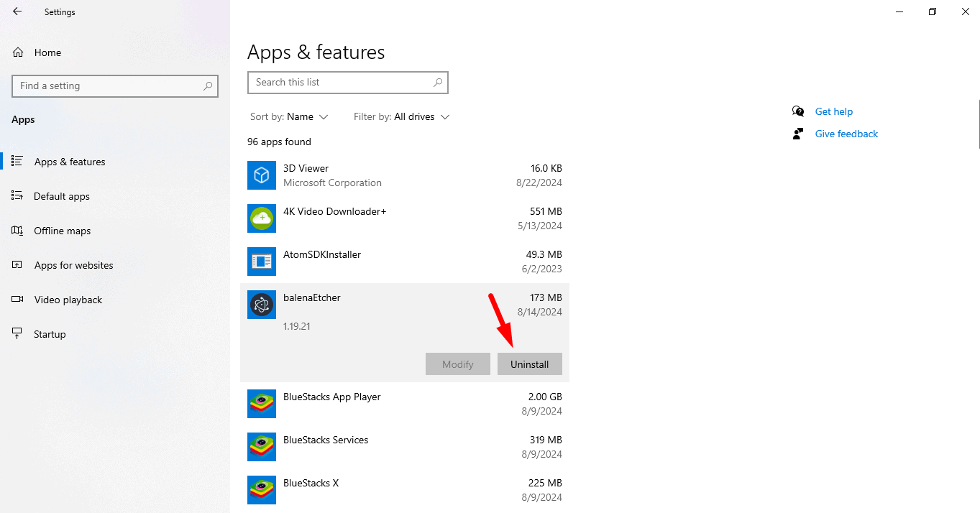Screen dimensions: 980x513
Task: Click the 5/13/2024 install date
Action: click(x=540, y=226)
